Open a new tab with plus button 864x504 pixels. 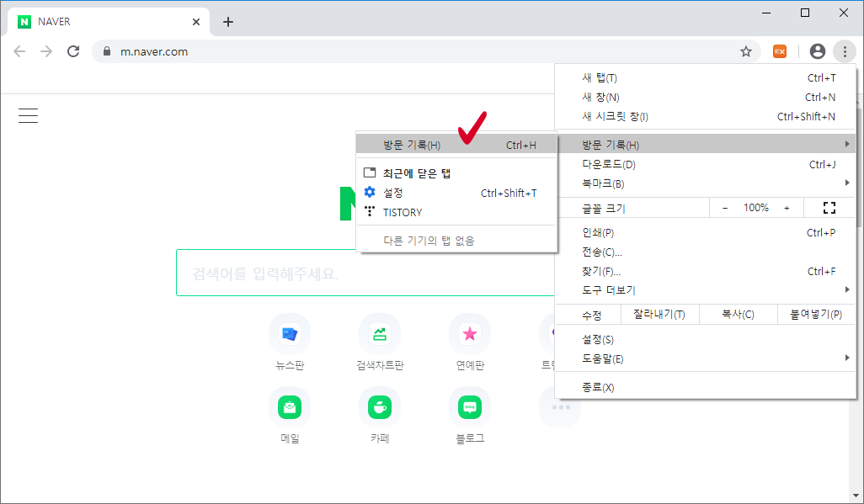(x=228, y=22)
